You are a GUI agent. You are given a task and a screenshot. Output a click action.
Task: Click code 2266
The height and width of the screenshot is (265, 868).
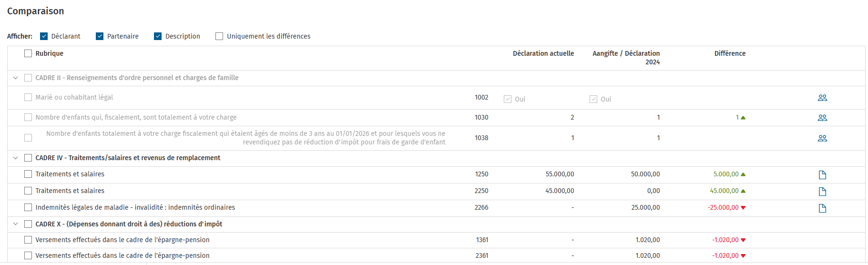pyautogui.click(x=481, y=207)
